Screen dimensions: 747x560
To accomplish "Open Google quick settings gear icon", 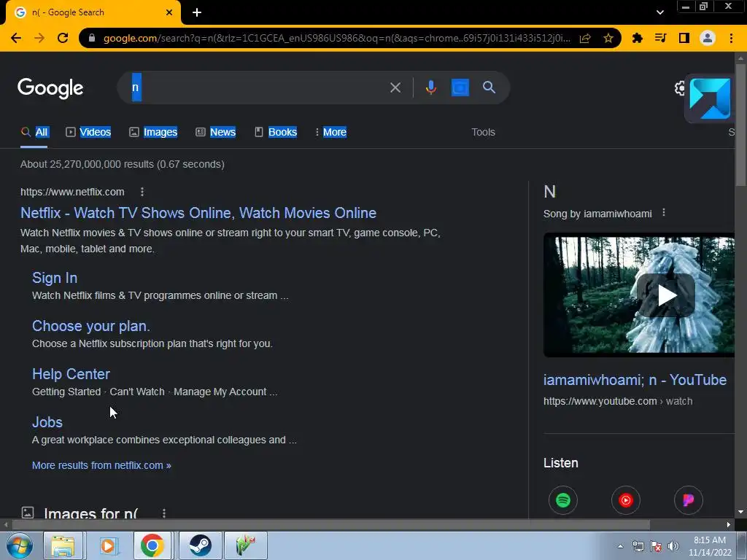I will pos(681,88).
